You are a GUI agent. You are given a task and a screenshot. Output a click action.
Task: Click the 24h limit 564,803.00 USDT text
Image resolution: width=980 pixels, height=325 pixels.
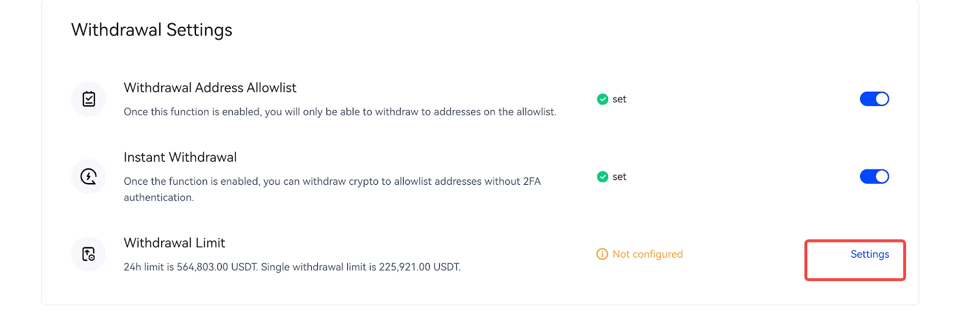(190, 267)
